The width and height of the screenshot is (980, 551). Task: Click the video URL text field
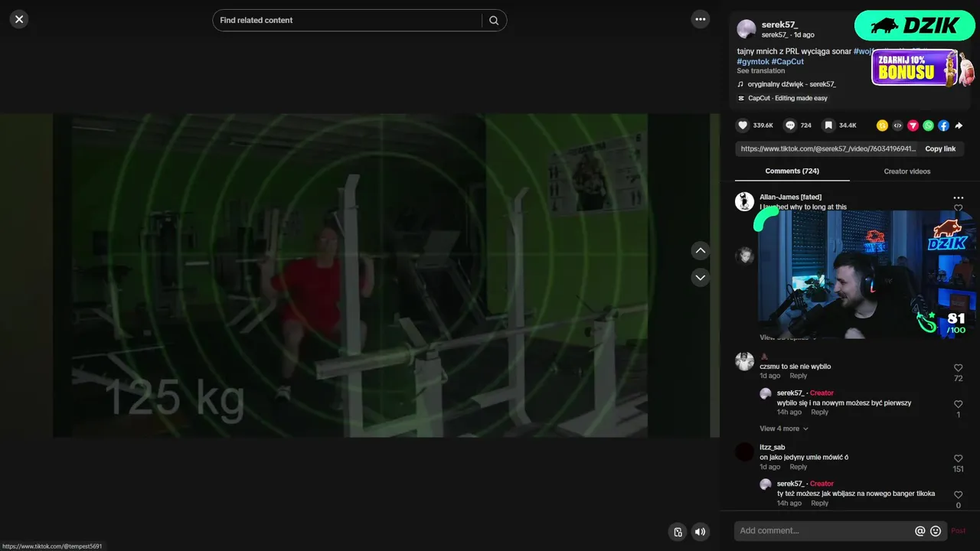click(x=828, y=149)
